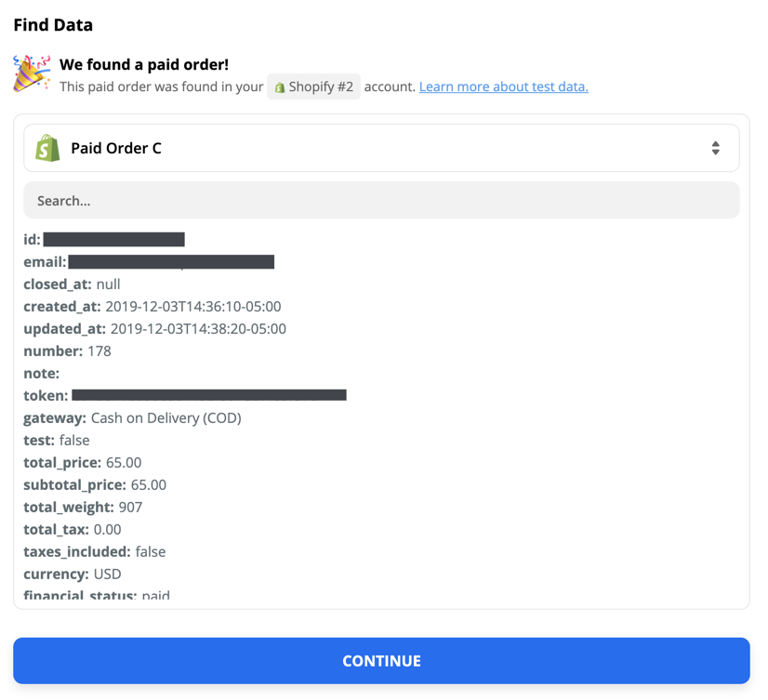Image resolution: width=768 pixels, height=700 pixels.
Task: Click the total_price 65.00 field
Action: tap(82, 462)
